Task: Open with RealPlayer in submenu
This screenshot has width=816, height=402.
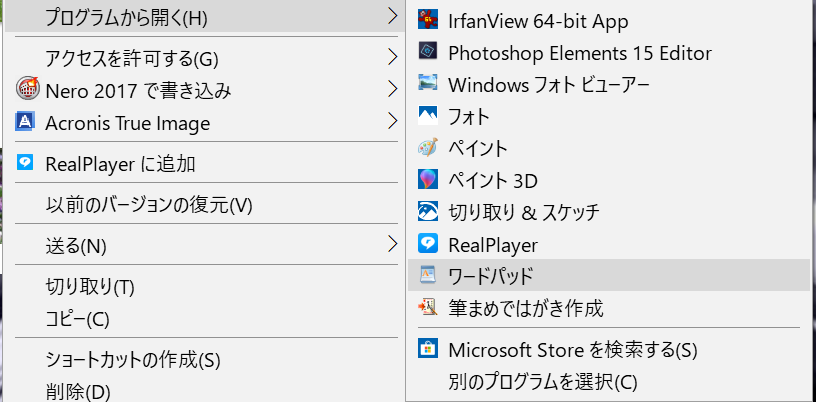Action: [609, 244]
